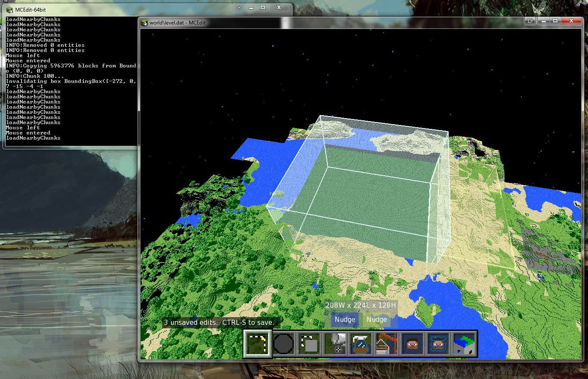Choose the round Brush tool
The height and width of the screenshot is (379, 588).
[x=283, y=344]
